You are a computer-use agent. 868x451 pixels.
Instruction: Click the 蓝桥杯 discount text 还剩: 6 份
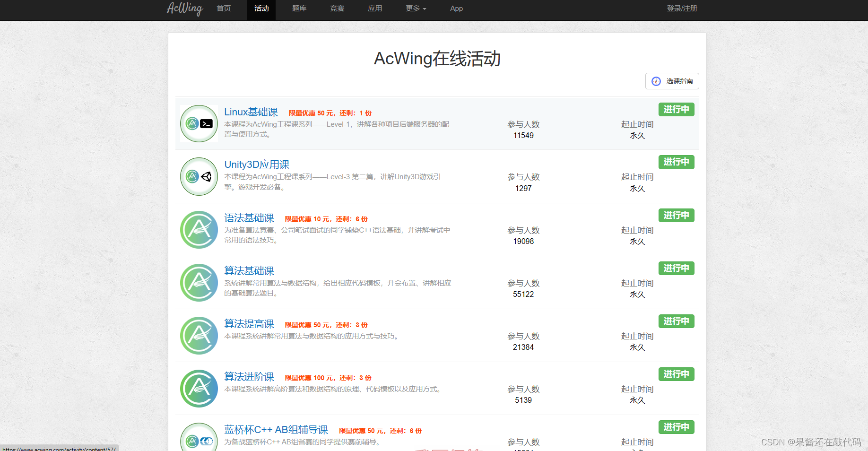[406, 431]
